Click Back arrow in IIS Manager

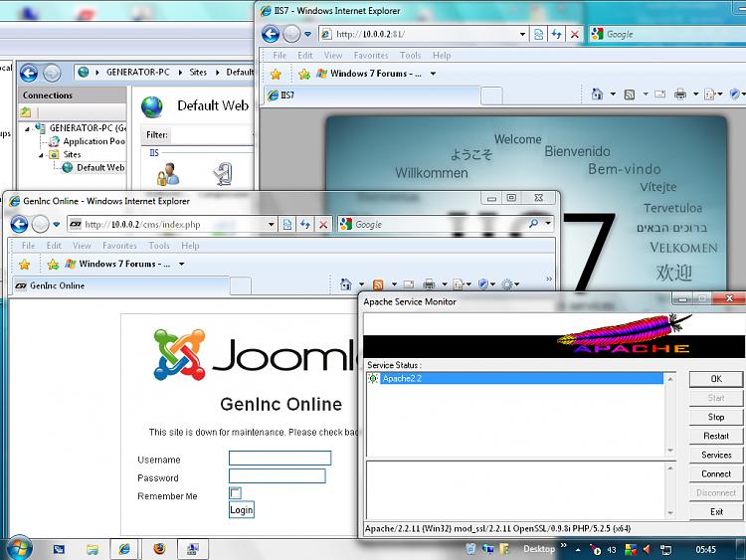point(29,74)
